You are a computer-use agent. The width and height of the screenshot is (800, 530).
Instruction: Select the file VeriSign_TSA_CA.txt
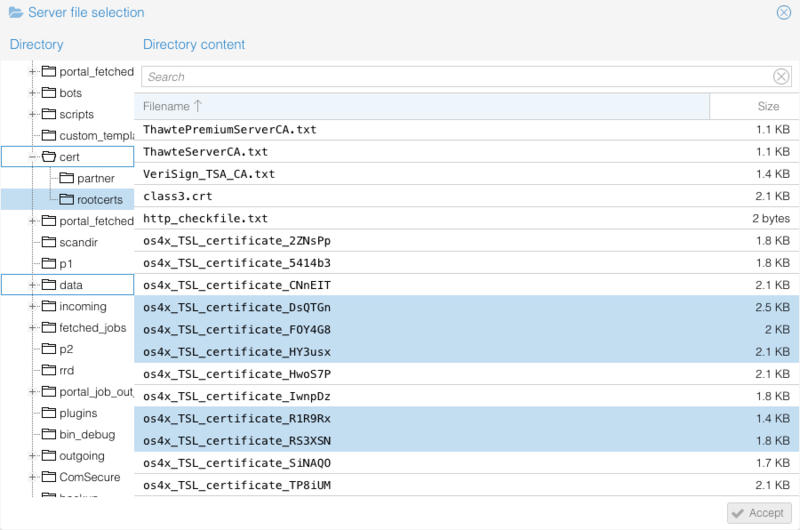point(208,174)
